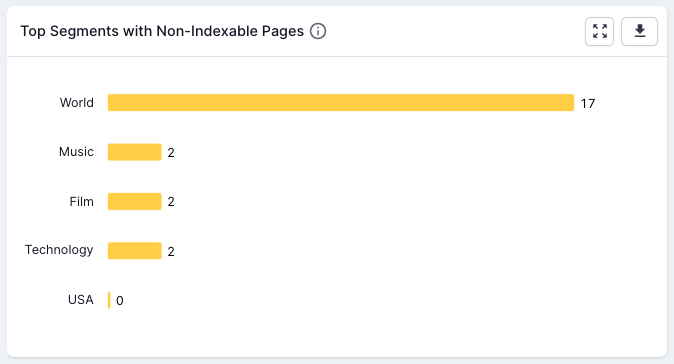Click the value 0 beside the USA bar
This screenshot has width=674, height=364.
(x=119, y=300)
